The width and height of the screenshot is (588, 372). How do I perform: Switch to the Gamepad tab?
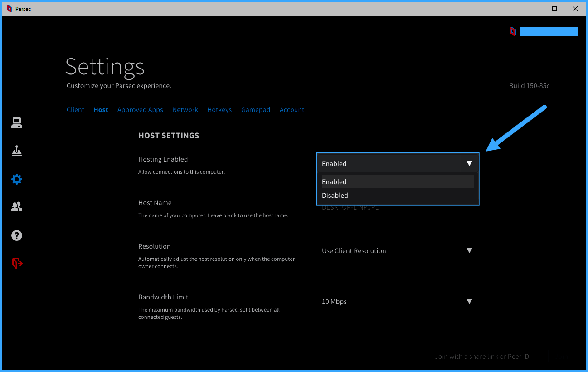[x=256, y=110]
